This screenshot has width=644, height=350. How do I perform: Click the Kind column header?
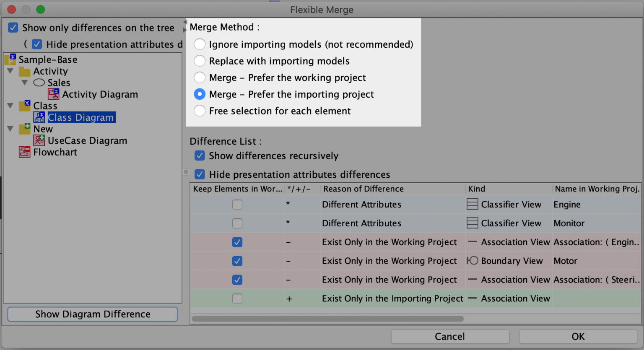[x=509, y=189]
